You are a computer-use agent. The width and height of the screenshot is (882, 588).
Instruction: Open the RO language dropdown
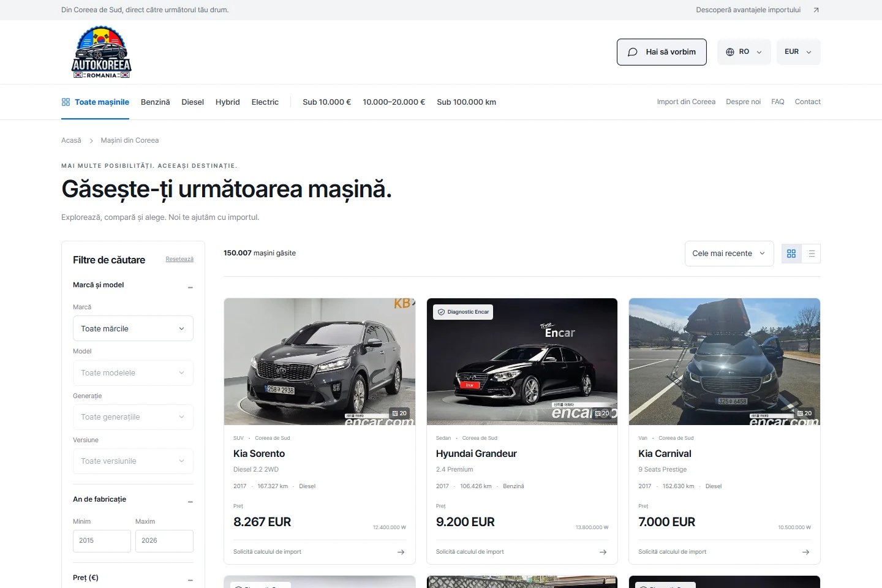pyautogui.click(x=744, y=52)
